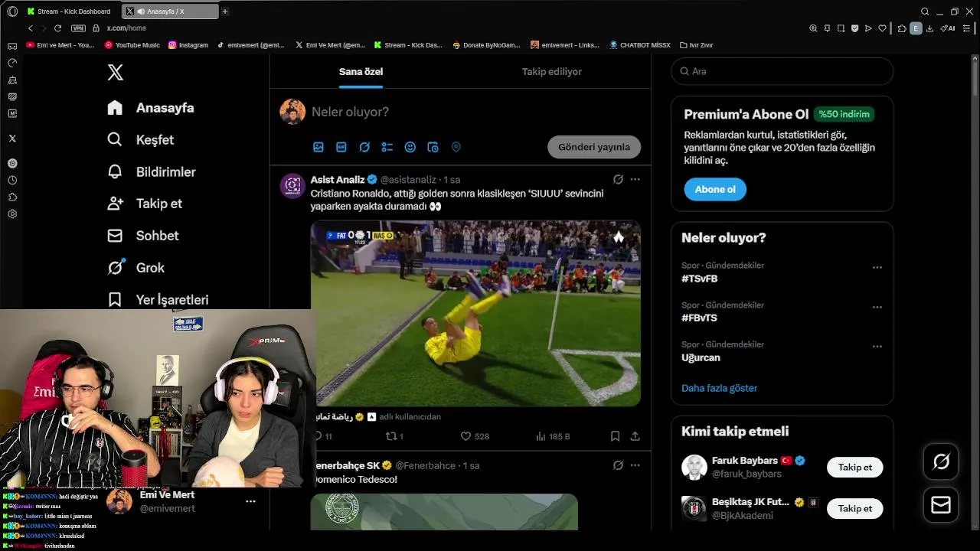Open browser extensions puzzle icon in toolbar

[x=902, y=28]
